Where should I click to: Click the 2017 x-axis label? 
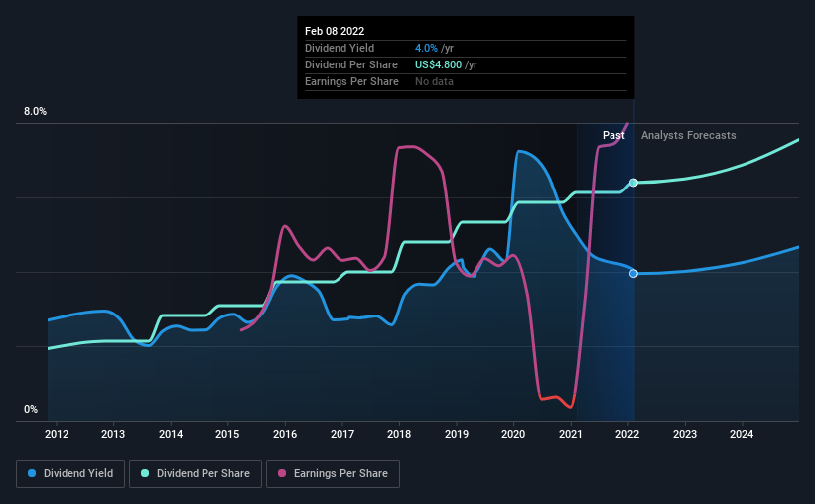click(342, 434)
